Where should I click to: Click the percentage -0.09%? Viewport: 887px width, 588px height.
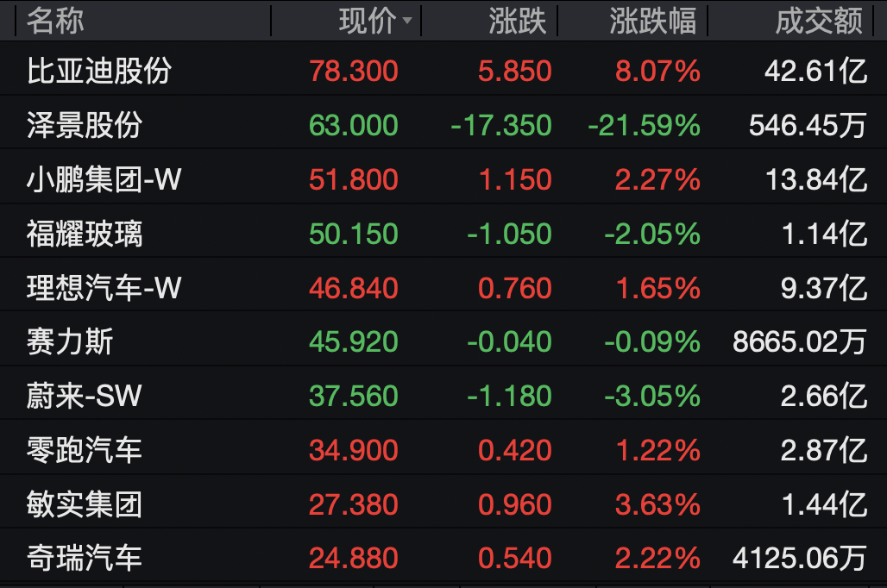click(x=652, y=341)
